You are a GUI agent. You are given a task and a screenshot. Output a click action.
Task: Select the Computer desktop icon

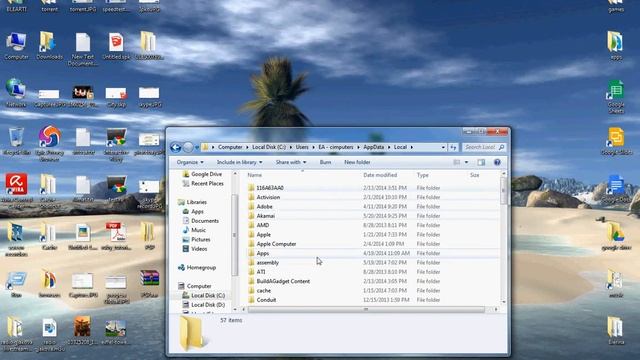pyautogui.click(x=16, y=47)
